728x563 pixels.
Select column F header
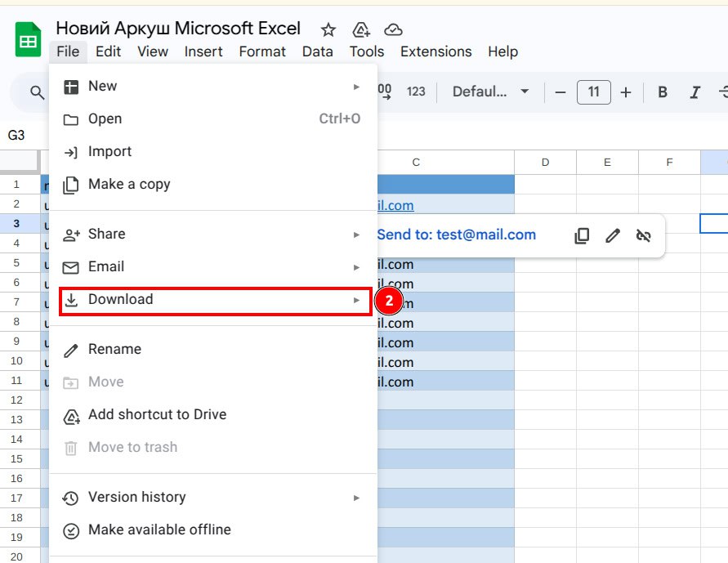(x=669, y=163)
